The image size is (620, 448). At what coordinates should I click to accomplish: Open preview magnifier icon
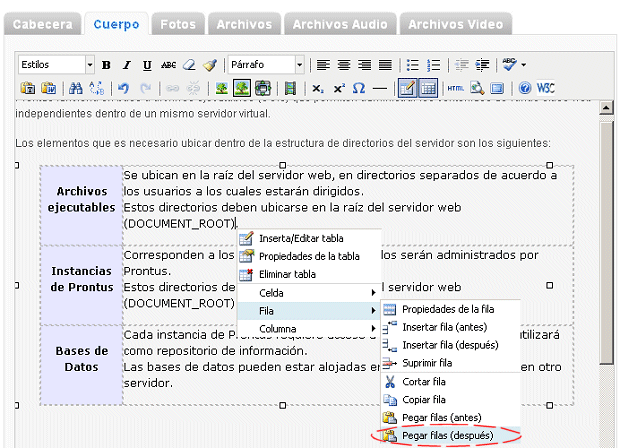477,88
